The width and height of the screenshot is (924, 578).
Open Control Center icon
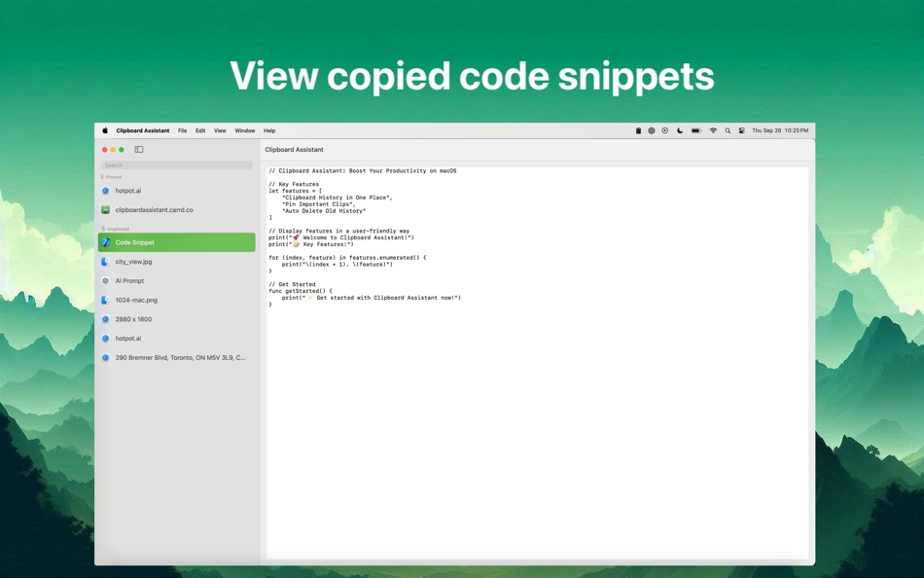742,131
